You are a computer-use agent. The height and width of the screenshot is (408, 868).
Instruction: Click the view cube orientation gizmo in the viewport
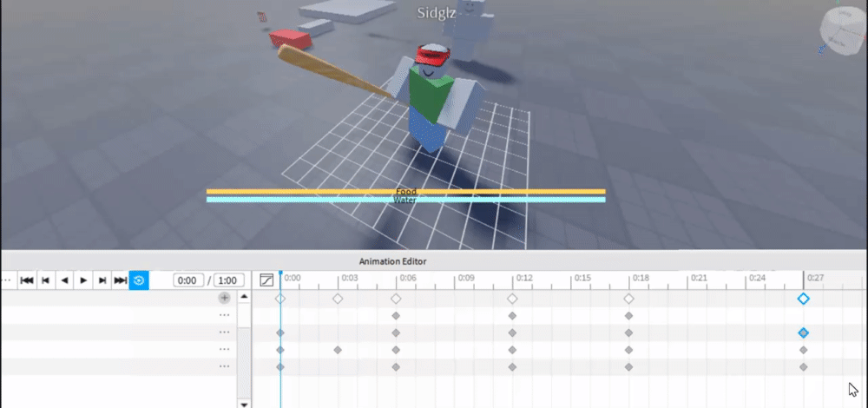pyautogui.click(x=843, y=30)
